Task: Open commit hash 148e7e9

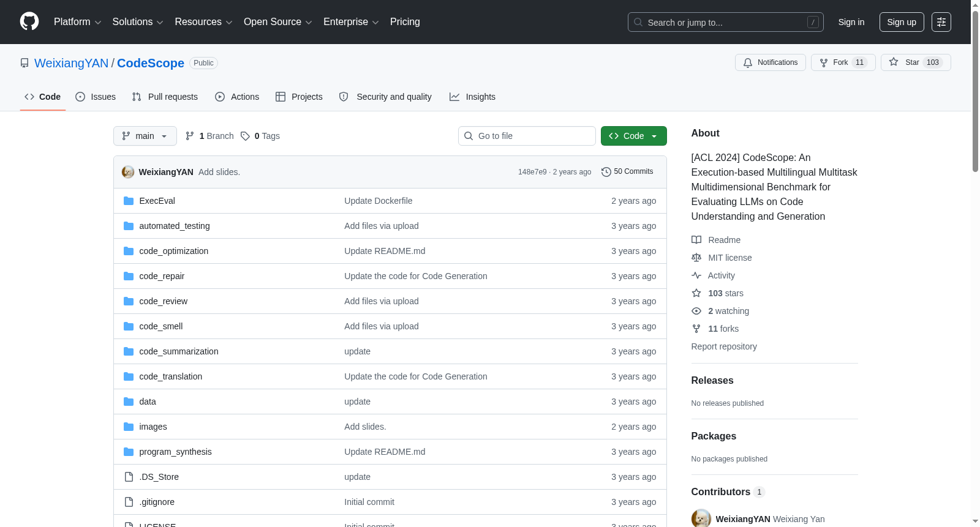Action: [532, 172]
